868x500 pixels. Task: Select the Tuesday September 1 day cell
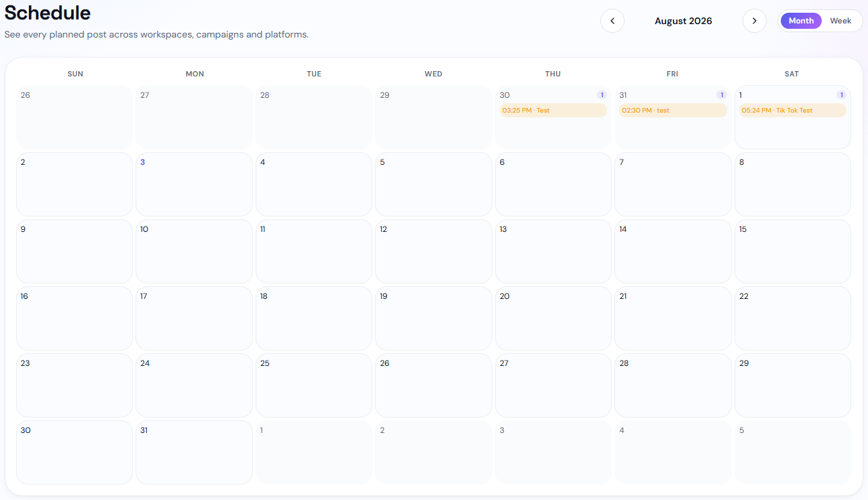(314, 452)
